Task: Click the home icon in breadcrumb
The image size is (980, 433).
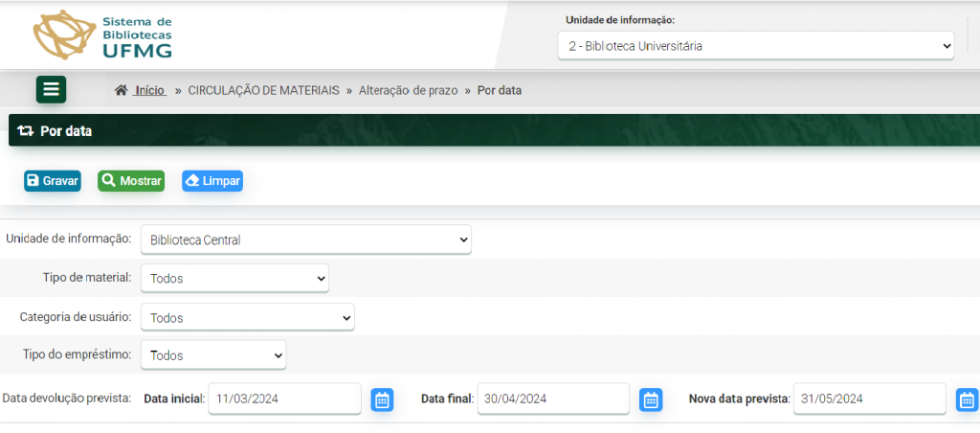Action: tap(121, 90)
